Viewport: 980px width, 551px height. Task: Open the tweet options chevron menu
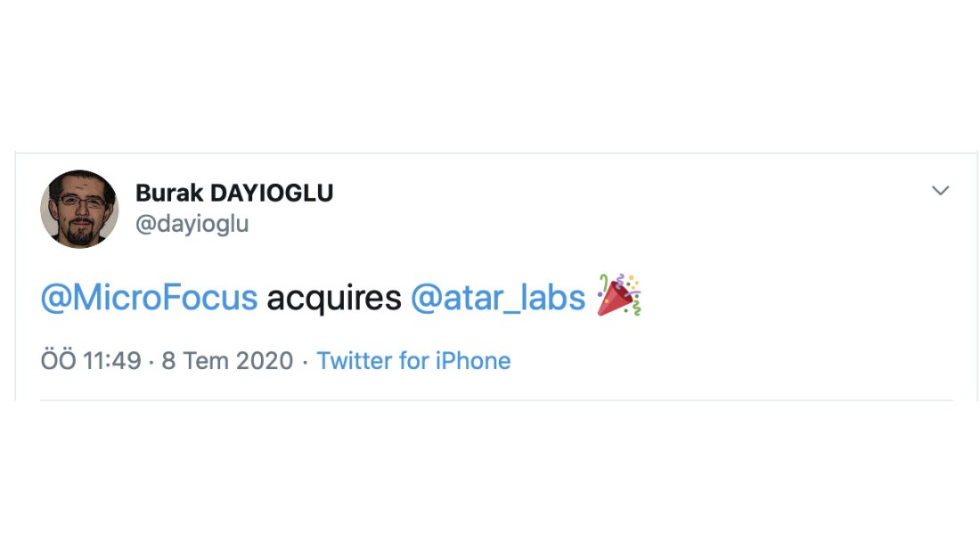(940, 191)
